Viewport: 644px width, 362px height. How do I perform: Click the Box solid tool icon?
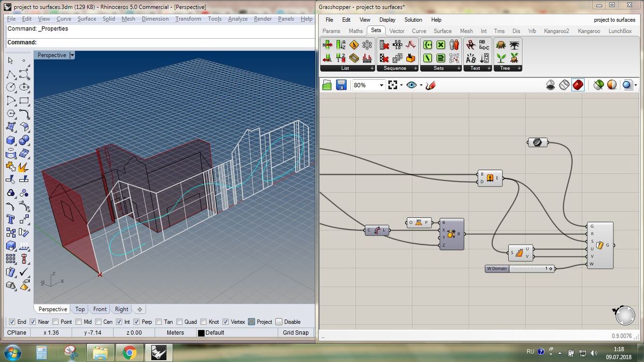[11, 141]
